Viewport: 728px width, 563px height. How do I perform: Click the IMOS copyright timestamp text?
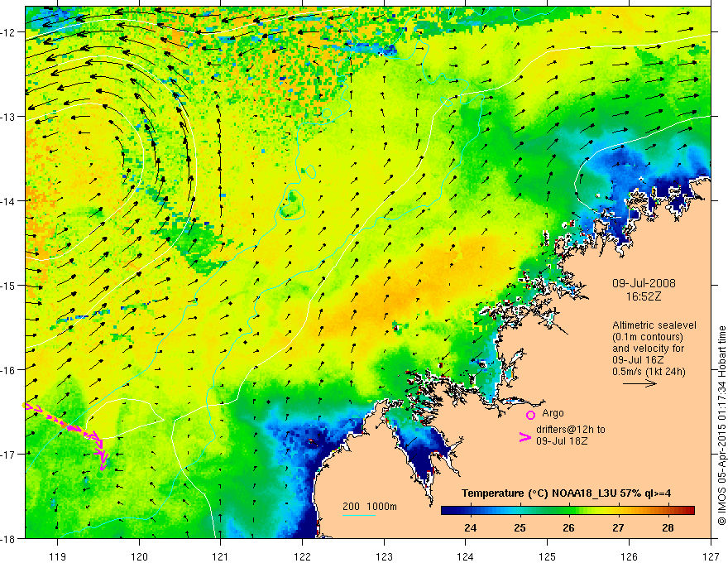click(x=721, y=426)
